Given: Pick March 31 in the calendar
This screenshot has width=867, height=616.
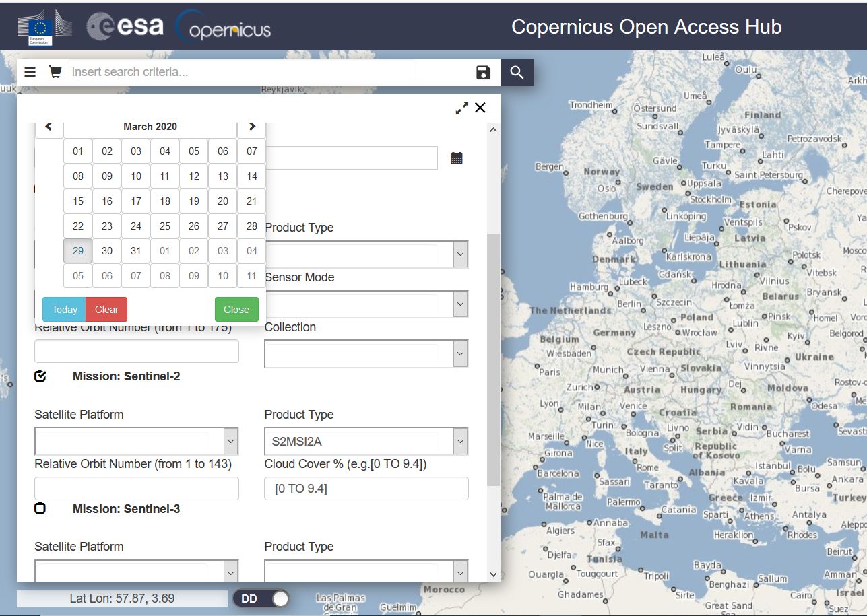Looking at the screenshot, I should [x=136, y=251].
